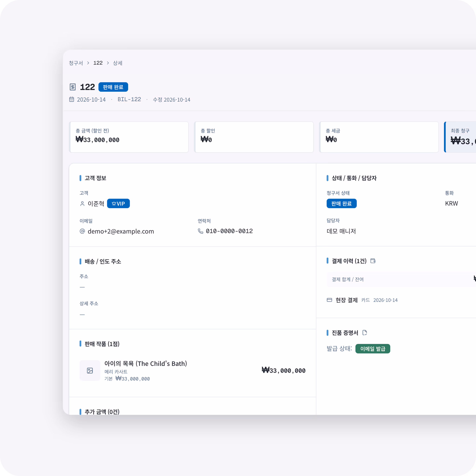This screenshot has height=476, width=476.
Task: Click the 배송 / 인도 주소 section heading
Action: (103, 261)
